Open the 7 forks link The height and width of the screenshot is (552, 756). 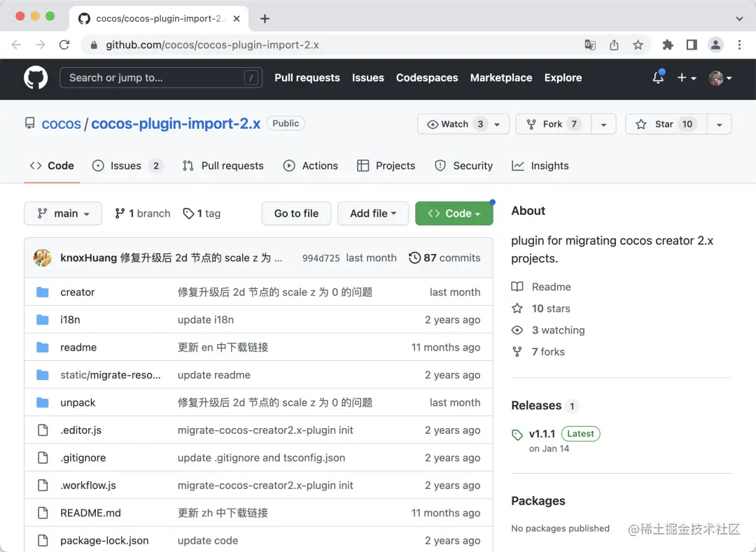538,352
